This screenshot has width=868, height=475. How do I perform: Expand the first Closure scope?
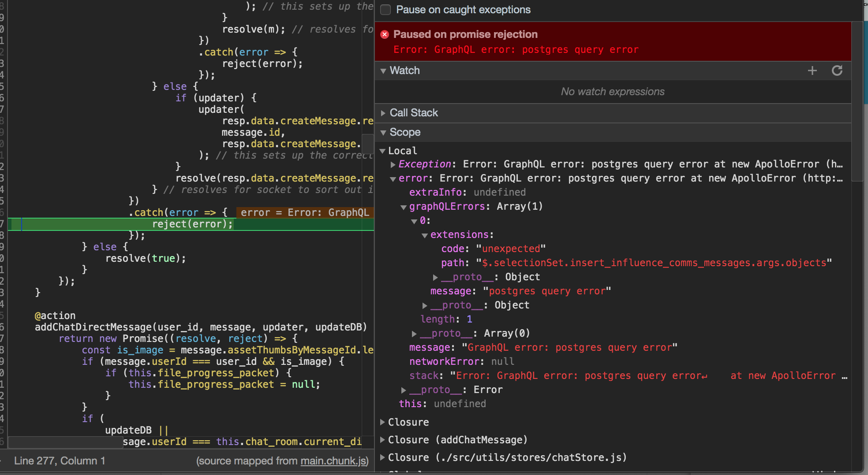point(382,422)
